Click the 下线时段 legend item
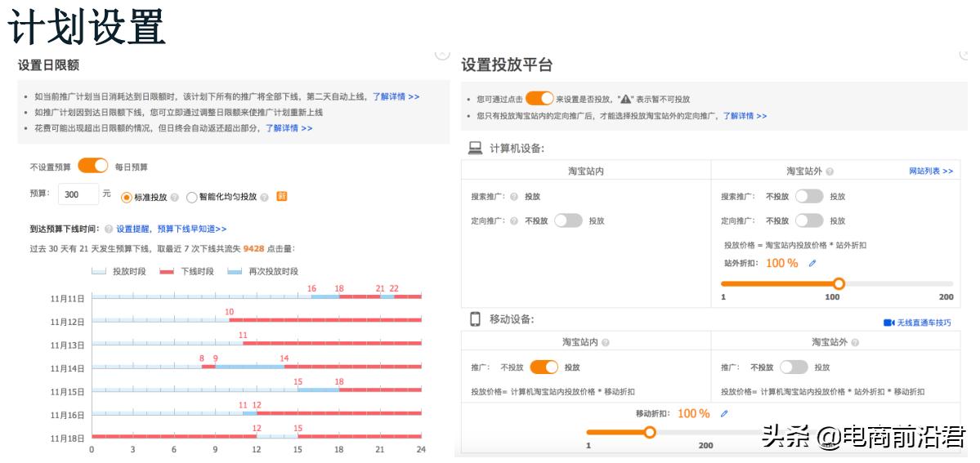Image resolution: width=980 pixels, height=463 pixels. [x=187, y=272]
